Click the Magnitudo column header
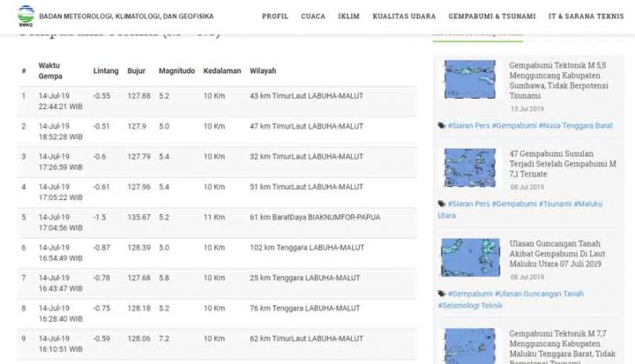This screenshot has height=364, width=635. (176, 71)
